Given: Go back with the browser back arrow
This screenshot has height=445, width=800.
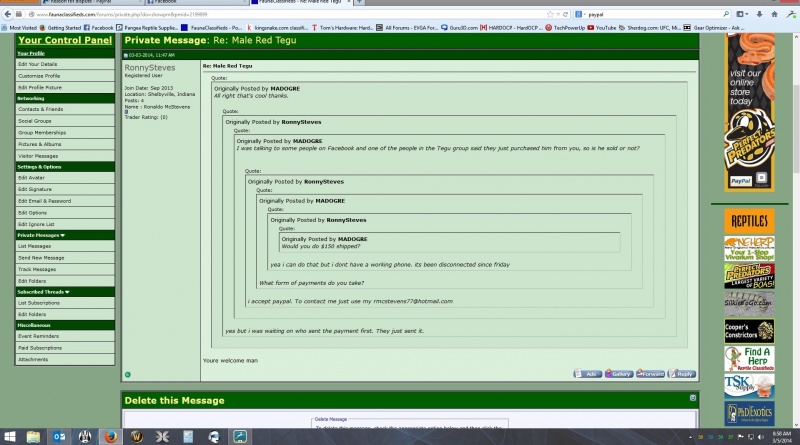Looking at the screenshot, I should 8,14.
